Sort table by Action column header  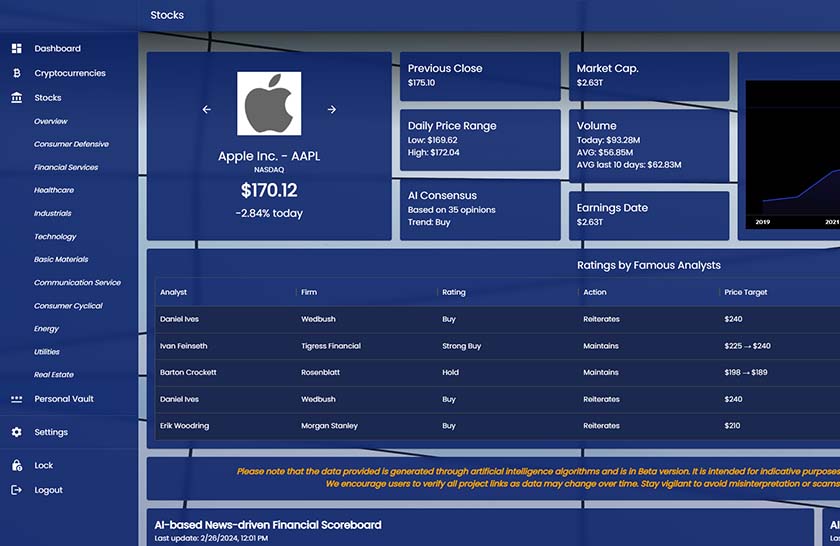pos(595,292)
